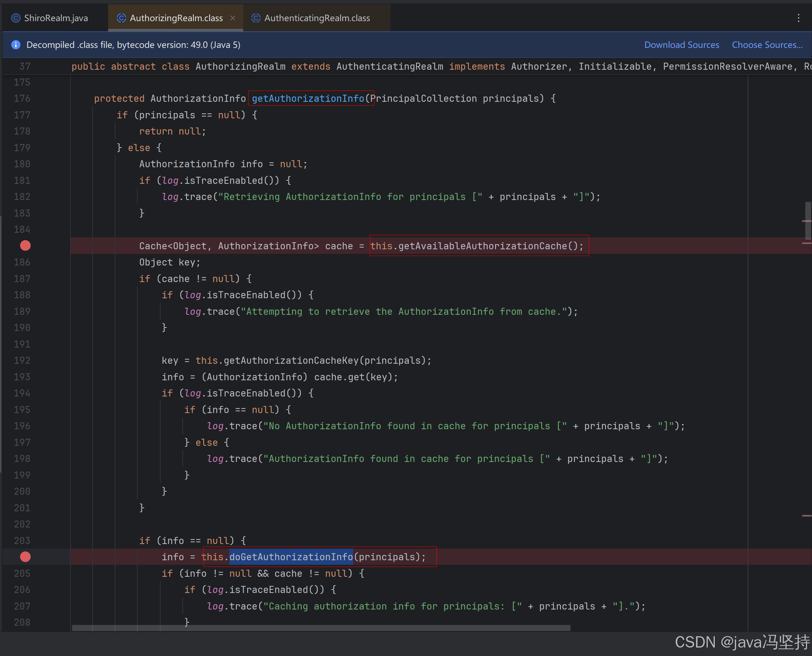Select the AuthorizingRealm.class tab
Viewport: 812px width, 656px height.
pos(176,18)
